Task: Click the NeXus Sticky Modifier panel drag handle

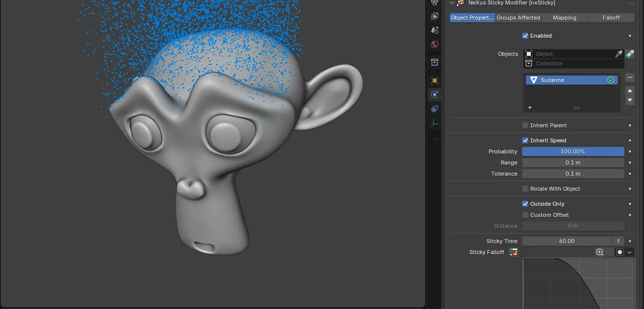Action: click(x=631, y=3)
